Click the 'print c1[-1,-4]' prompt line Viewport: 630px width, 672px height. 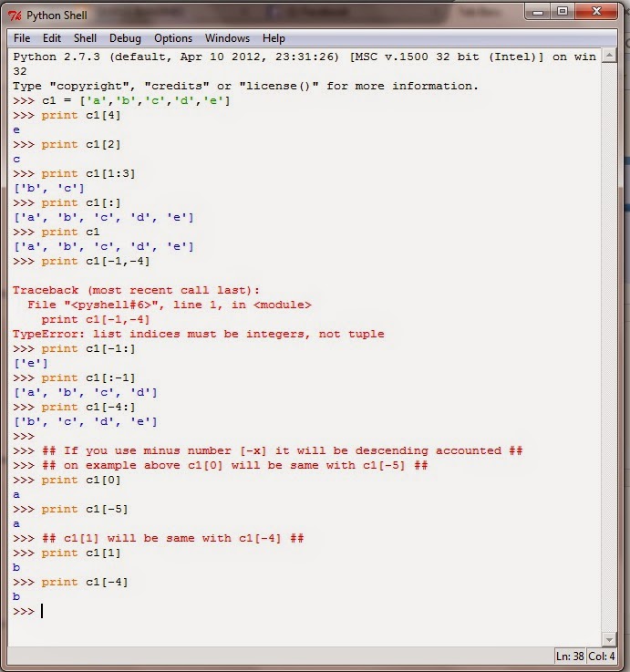point(96,261)
